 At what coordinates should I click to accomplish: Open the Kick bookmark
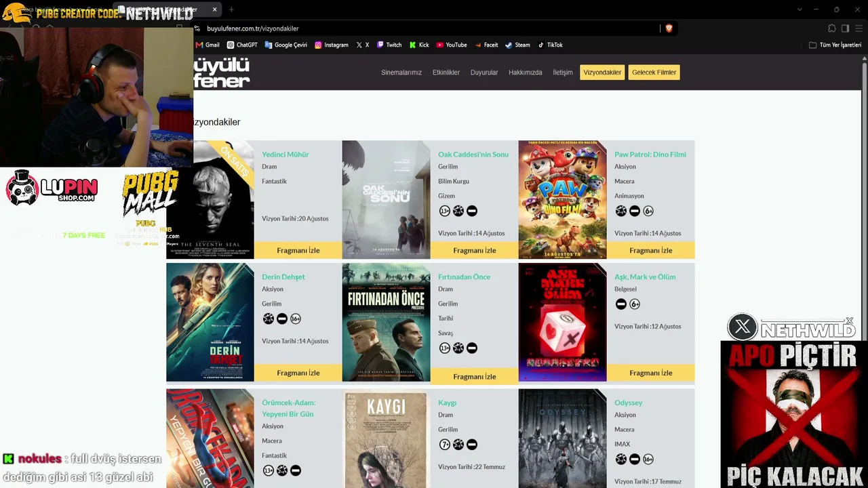pyautogui.click(x=419, y=45)
